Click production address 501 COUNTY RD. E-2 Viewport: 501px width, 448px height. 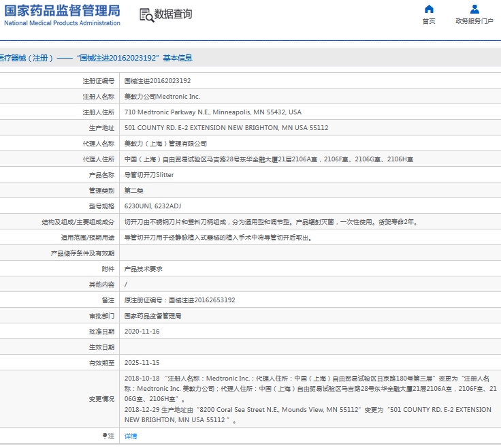pyautogui.click(x=226, y=128)
